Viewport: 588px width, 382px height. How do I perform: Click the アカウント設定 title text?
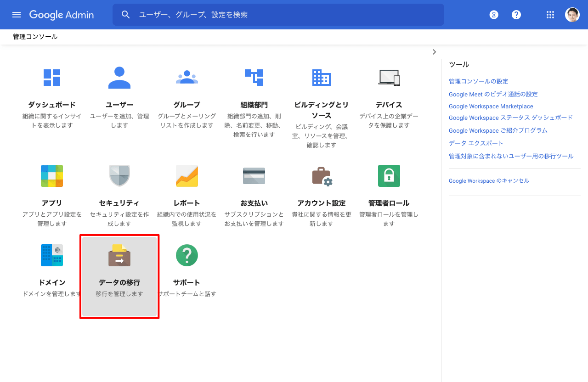click(322, 203)
